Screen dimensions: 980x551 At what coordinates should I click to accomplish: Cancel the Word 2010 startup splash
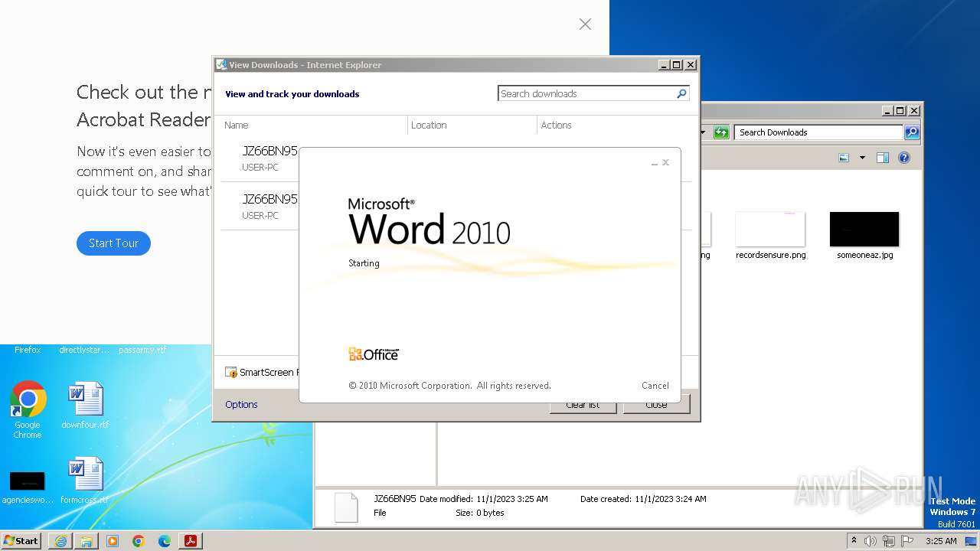pyautogui.click(x=655, y=386)
